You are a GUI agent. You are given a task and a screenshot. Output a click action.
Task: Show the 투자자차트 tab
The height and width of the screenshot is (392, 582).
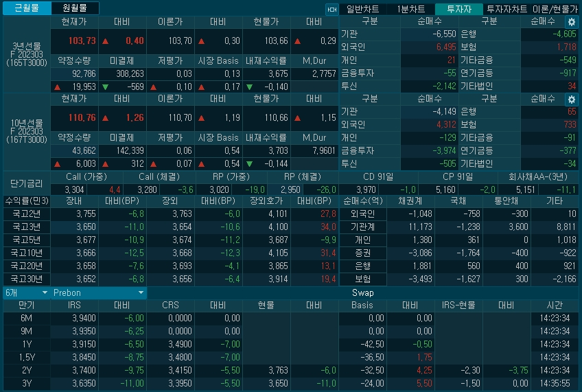pyautogui.click(x=507, y=9)
